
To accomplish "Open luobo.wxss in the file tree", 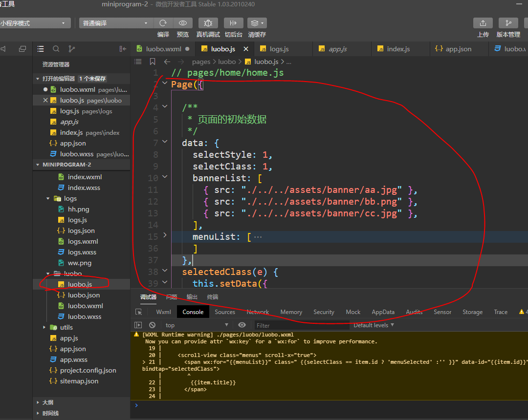I will point(85,316).
